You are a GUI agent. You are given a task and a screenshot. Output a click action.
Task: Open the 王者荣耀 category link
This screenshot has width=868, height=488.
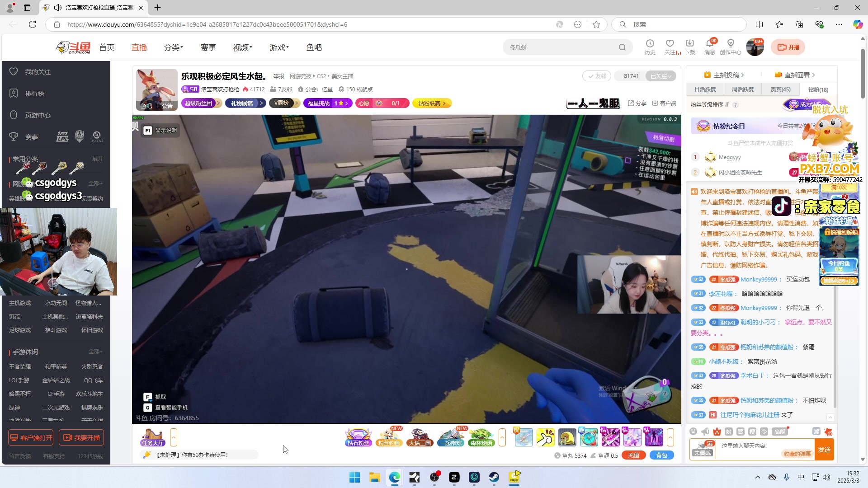(20, 367)
